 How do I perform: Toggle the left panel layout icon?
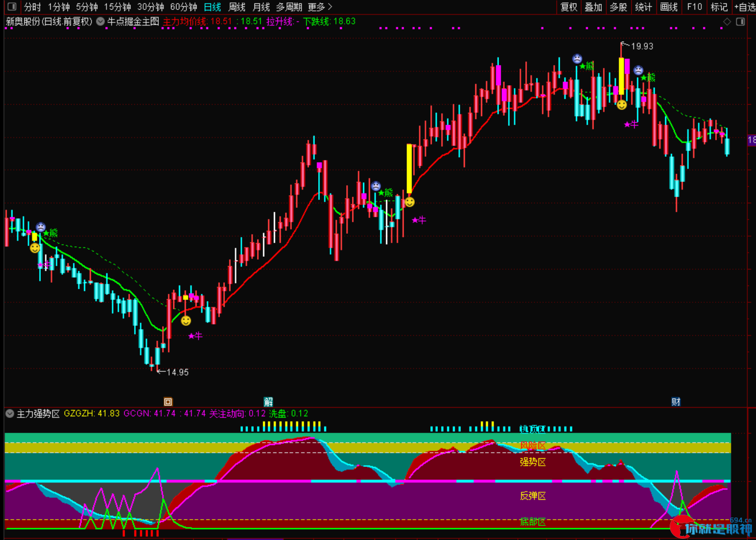(12, 7)
